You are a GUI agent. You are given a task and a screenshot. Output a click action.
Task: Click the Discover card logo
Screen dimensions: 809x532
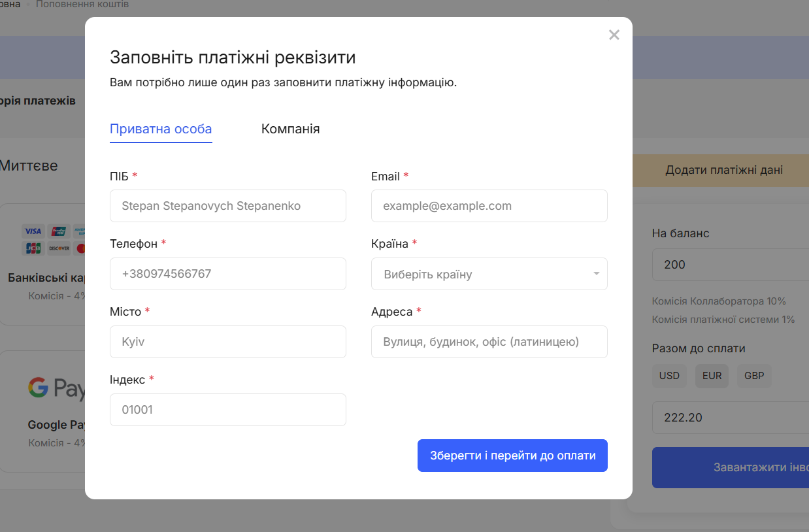tap(59, 248)
